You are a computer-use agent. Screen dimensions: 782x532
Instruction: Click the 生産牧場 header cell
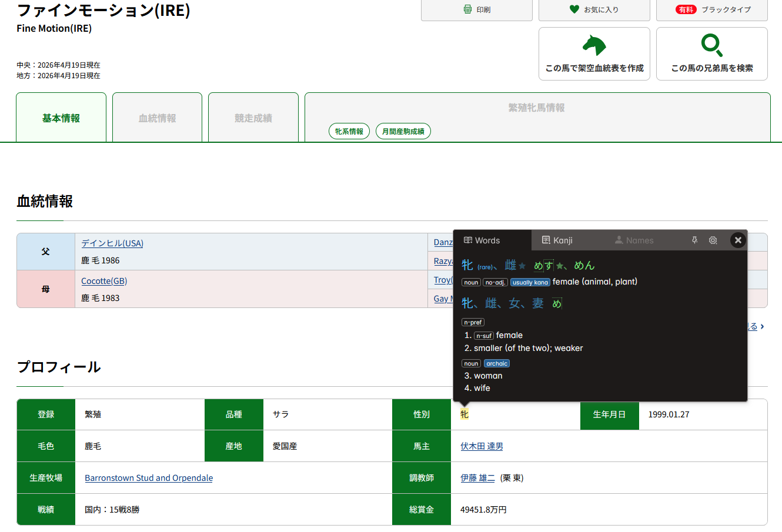(x=46, y=478)
